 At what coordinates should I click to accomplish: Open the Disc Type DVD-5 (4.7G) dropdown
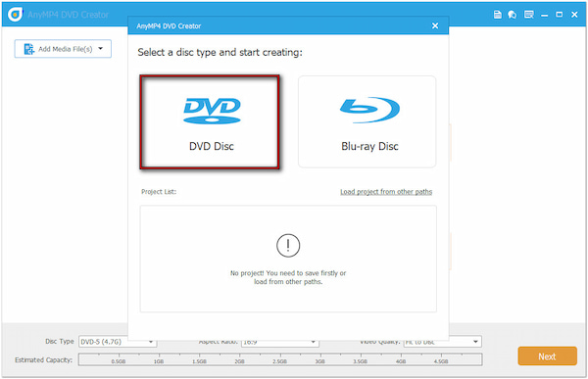point(118,342)
